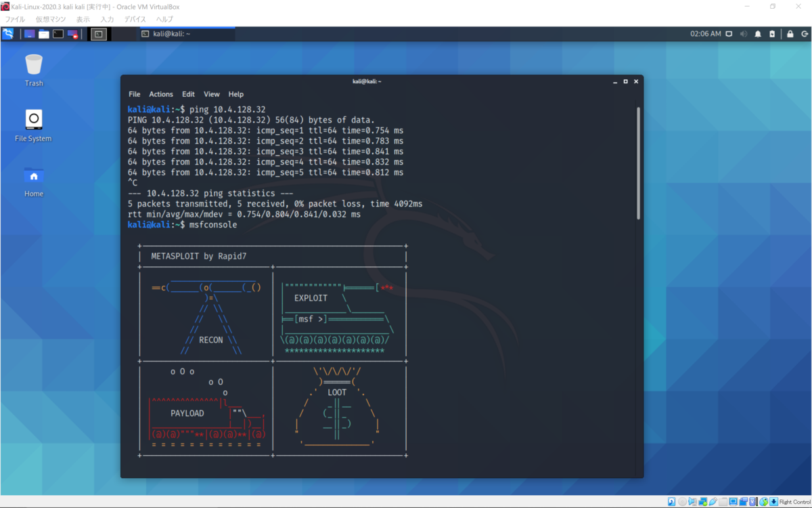This screenshot has height=508, width=812.
Task: Close the kali@kali terminal window
Action: coord(636,81)
